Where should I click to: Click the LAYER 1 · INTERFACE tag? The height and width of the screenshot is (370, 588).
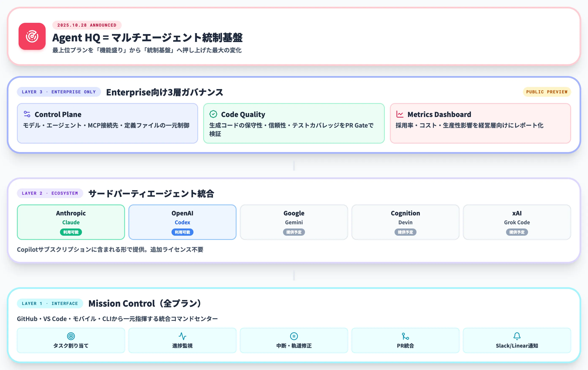50,303
